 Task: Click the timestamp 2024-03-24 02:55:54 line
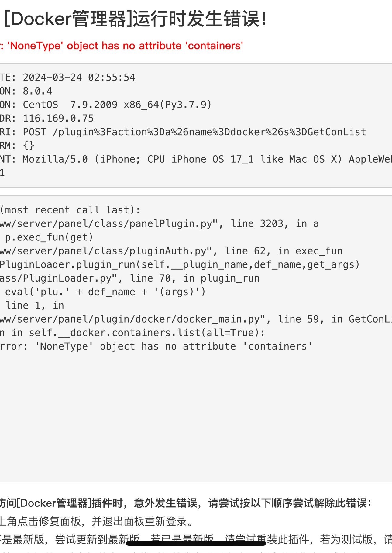[x=67, y=78]
